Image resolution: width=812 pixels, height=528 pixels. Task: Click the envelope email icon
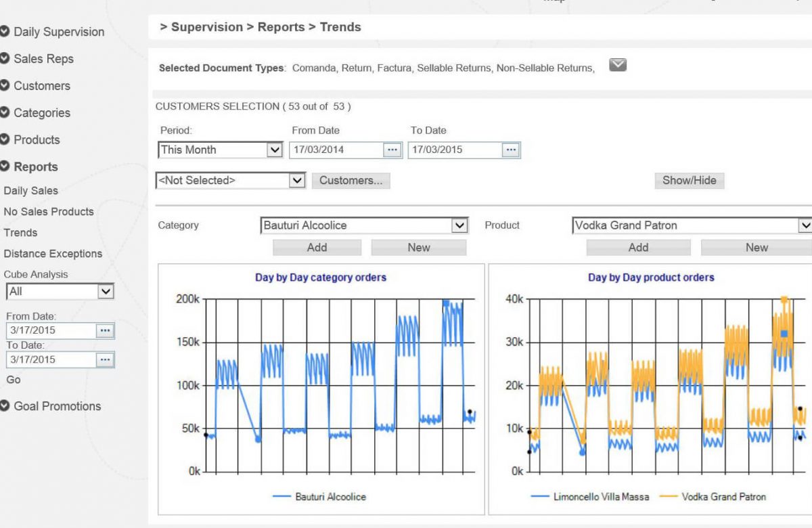pyautogui.click(x=617, y=65)
